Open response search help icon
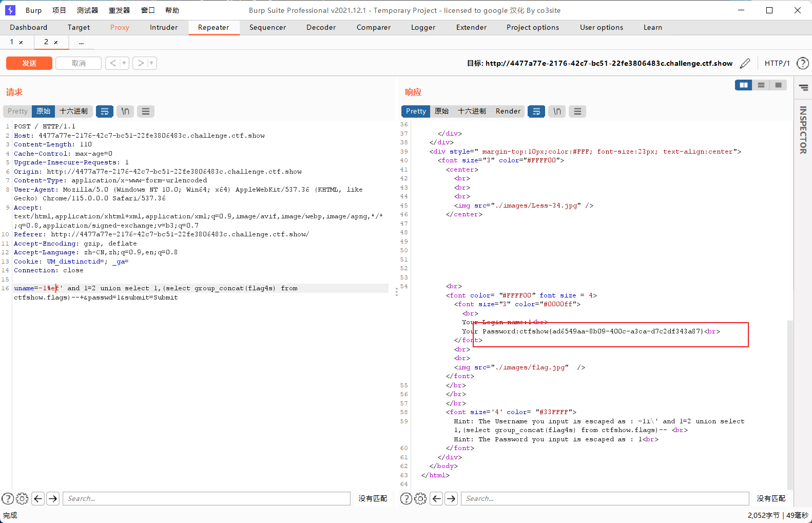812x523 pixels. coord(406,498)
